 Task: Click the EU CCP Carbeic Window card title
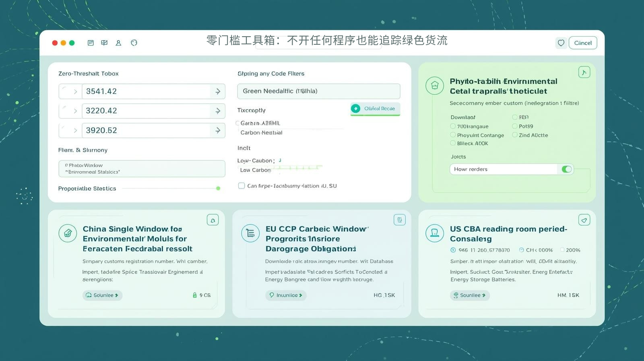(x=317, y=239)
